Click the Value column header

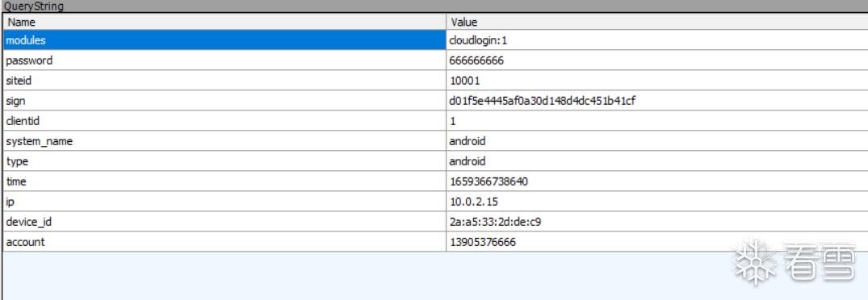[657, 23]
